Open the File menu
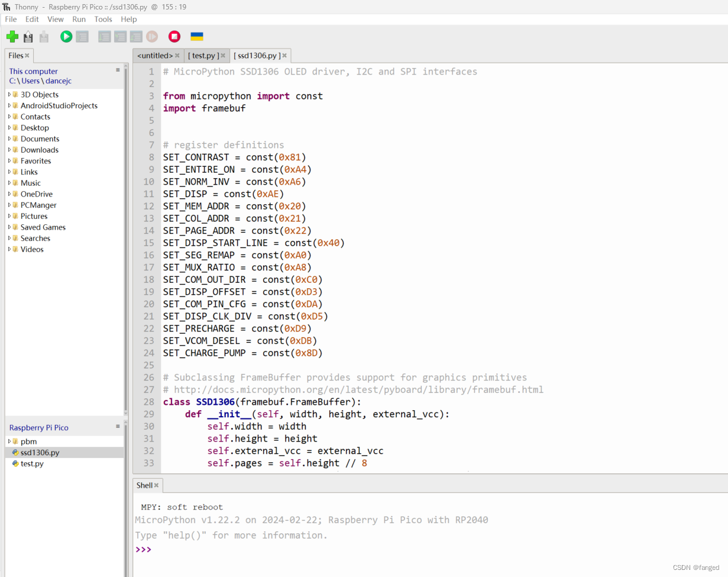Screen dimensions: 728x577 coord(11,19)
